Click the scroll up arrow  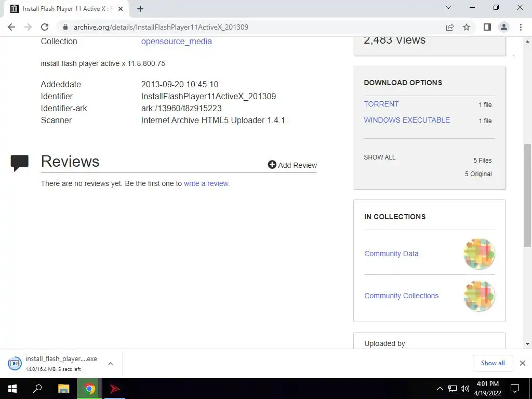pos(527,42)
